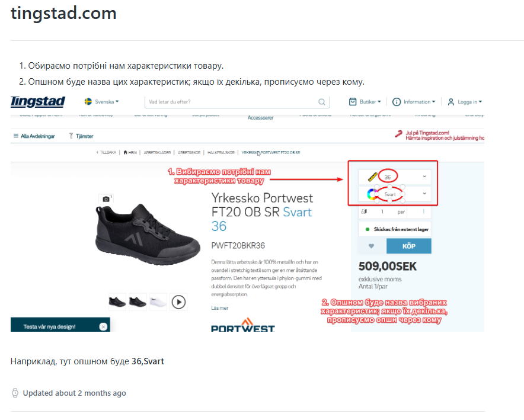Click the user account icon next to Logga in
This screenshot has width=524, height=420.
(x=451, y=102)
